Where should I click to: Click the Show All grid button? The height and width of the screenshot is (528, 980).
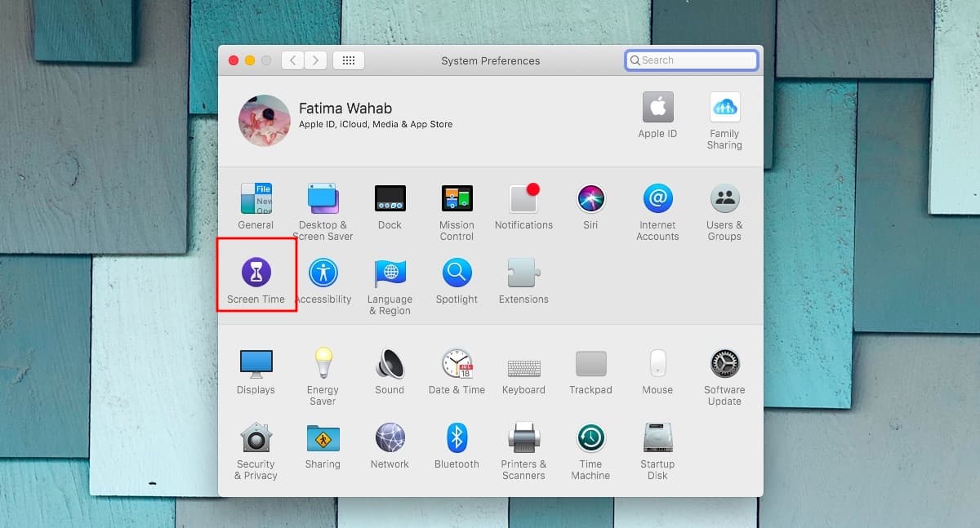tap(349, 60)
